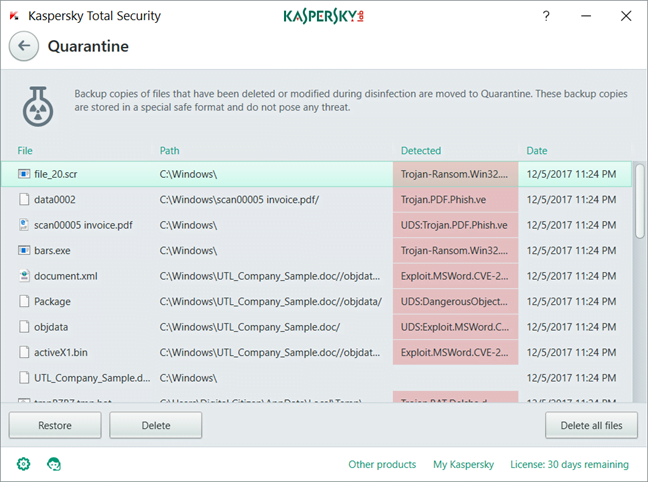This screenshot has height=482, width=648.
Task: Click the quarantine flask icon
Action: 38,106
